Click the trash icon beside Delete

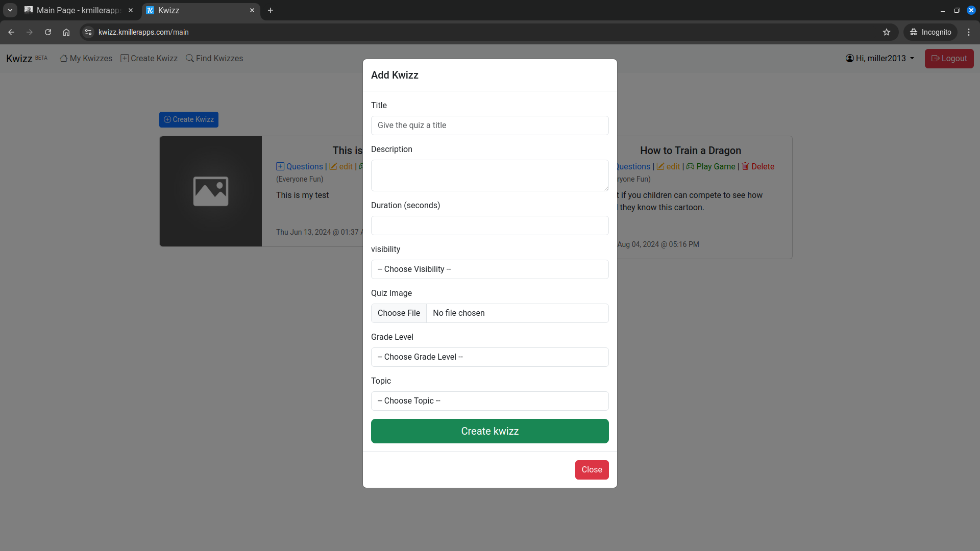(745, 166)
